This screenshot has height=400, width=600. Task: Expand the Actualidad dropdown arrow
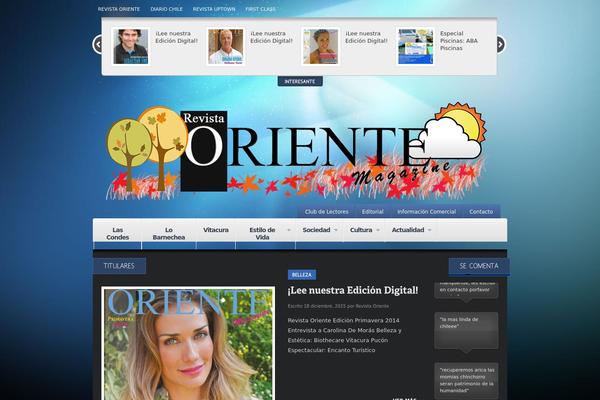coord(429,230)
